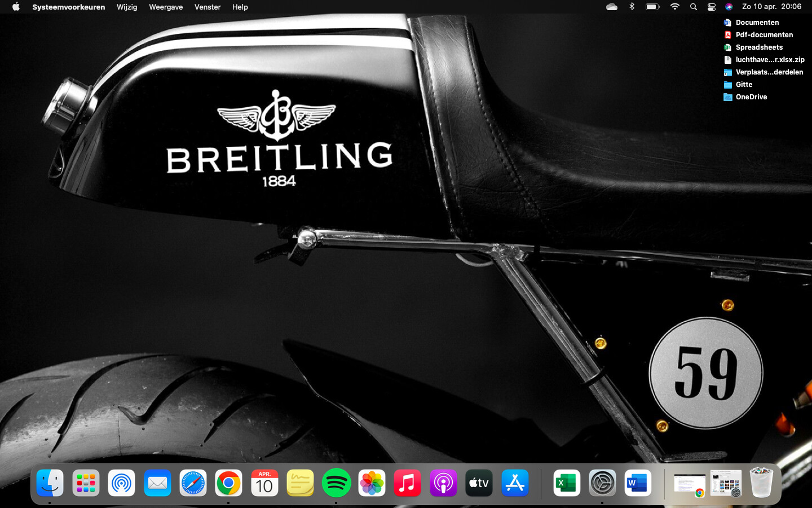
Task: Launch the Music app
Action: pos(407,483)
